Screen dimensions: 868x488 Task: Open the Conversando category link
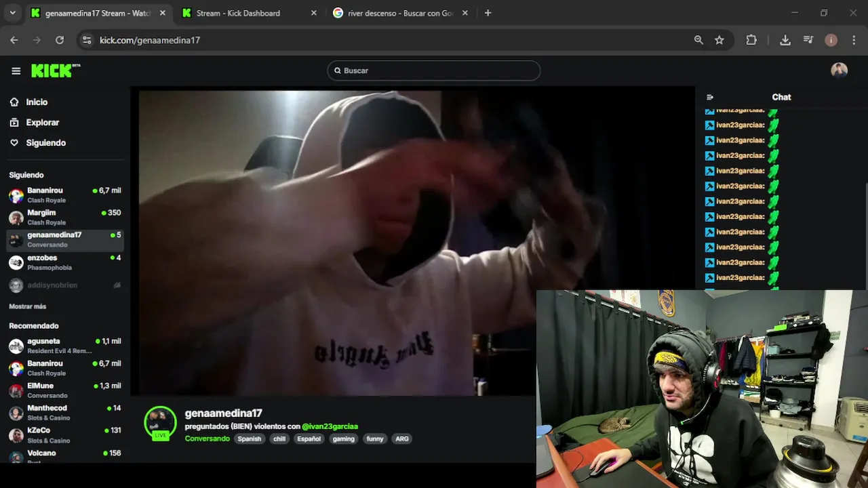pos(208,439)
